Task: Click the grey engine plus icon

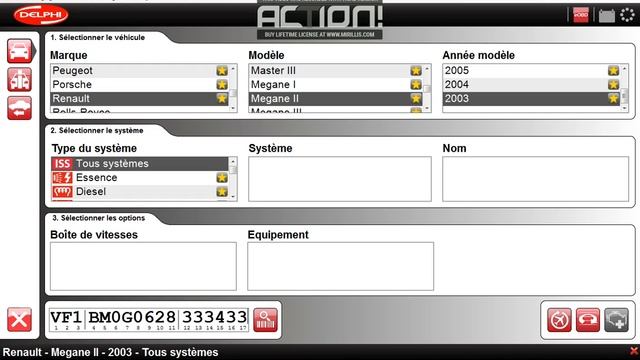Action: click(616, 320)
